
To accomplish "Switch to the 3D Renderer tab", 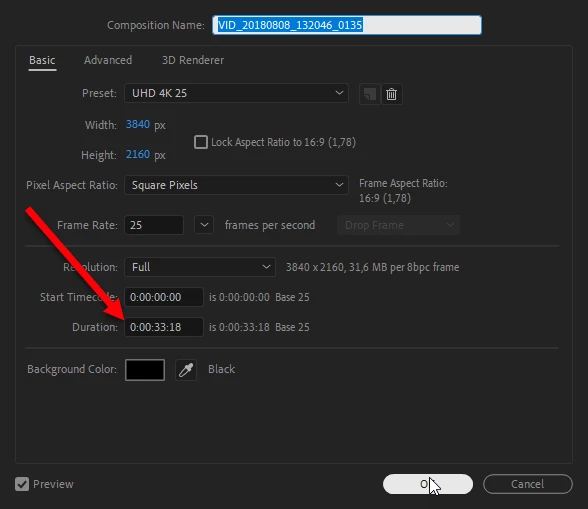I will click(193, 60).
